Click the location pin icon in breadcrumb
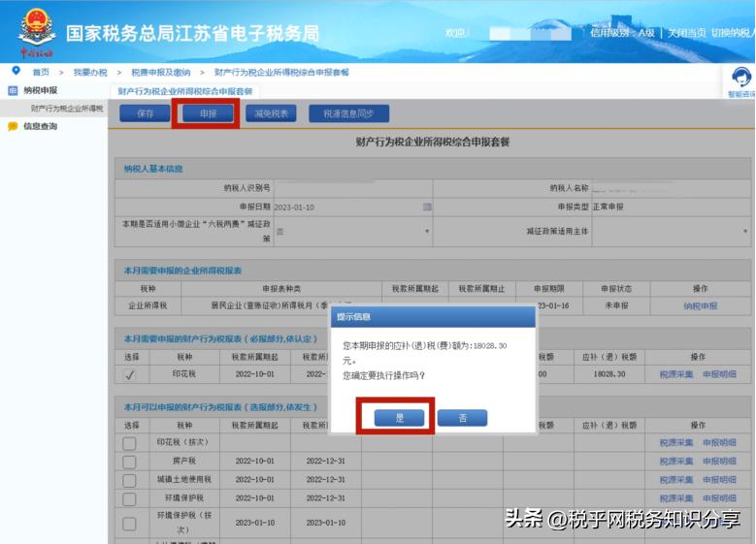The width and height of the screenshot is (756, 544). click(x=16, y=71)
